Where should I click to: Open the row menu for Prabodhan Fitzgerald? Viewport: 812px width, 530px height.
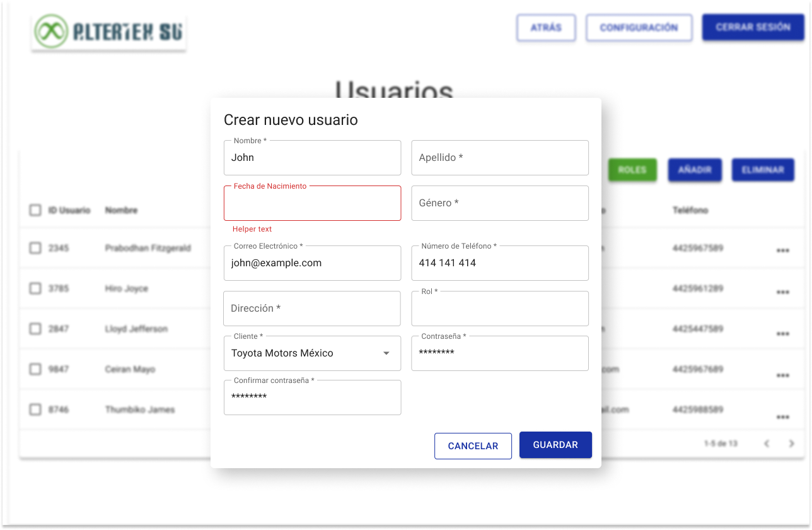tap(783, 250)
